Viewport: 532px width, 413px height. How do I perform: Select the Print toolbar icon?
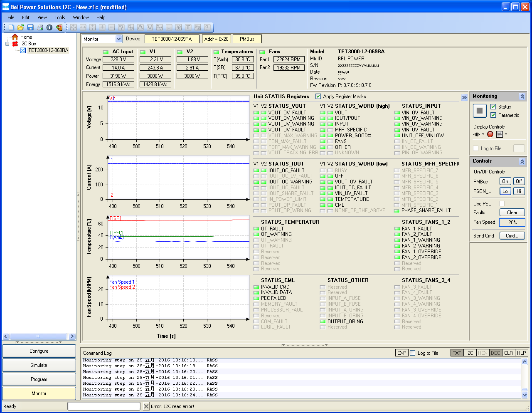[x=41, y=27]
